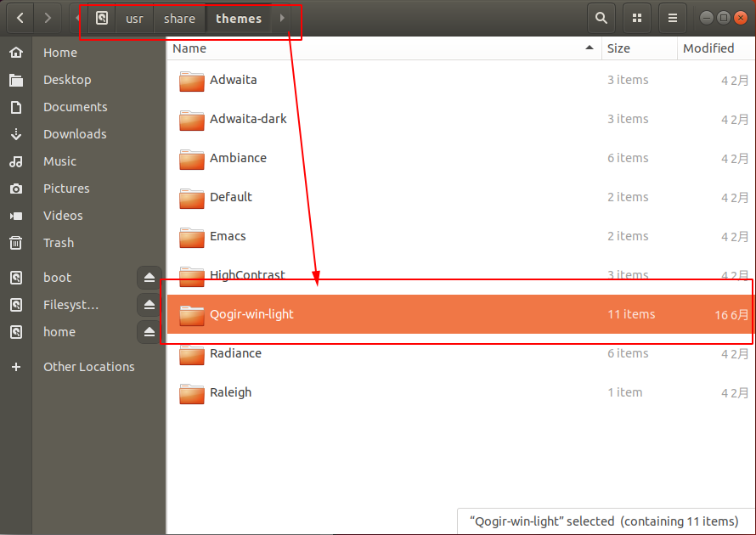Eject the Filesystem volume
The height and width of the screenshot is (535, 756).
pos(150,304)
